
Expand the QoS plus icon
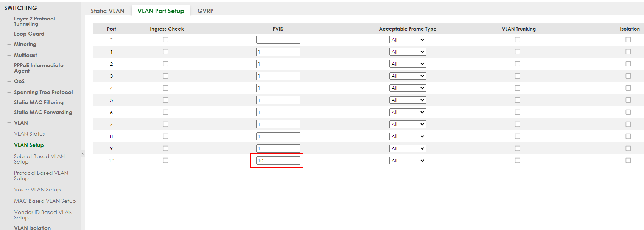9,81
